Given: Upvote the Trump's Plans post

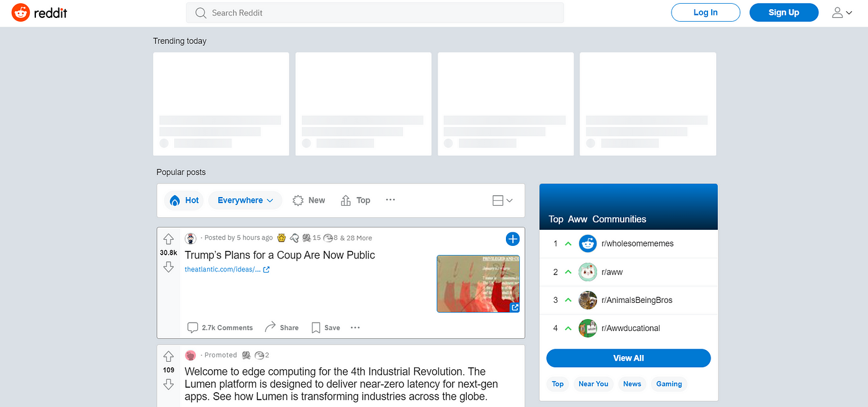Looking at the screenshot, I should click(168, 239).
